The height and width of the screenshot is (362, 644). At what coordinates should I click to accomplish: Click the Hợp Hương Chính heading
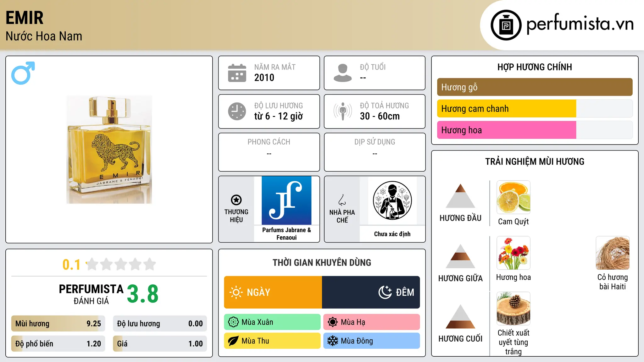coord(535,67)
